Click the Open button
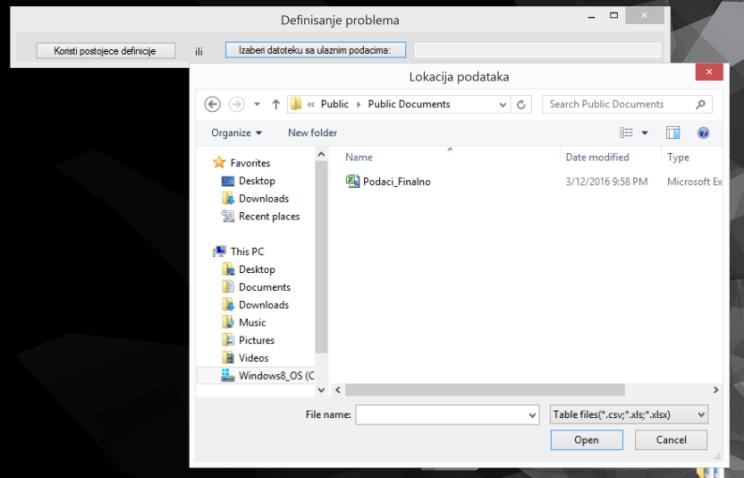The height and width of the screenshot is (478, 744). tap(586, 440)
